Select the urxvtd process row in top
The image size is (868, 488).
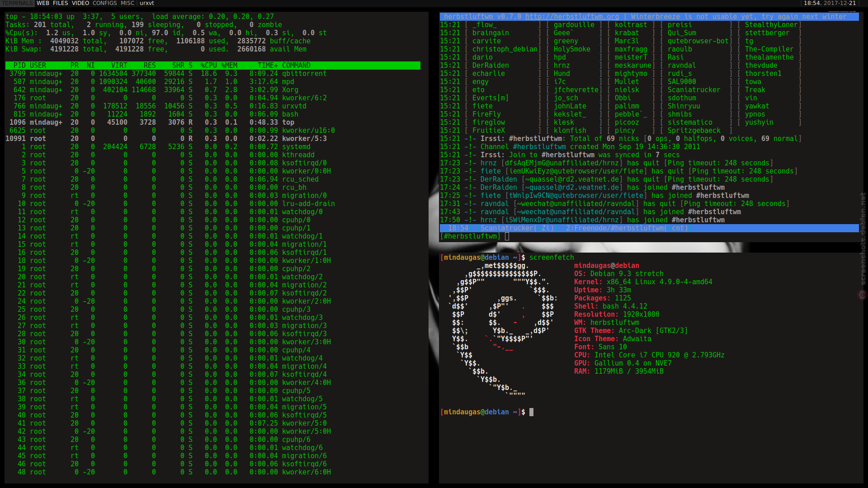[x=212, y=106]
